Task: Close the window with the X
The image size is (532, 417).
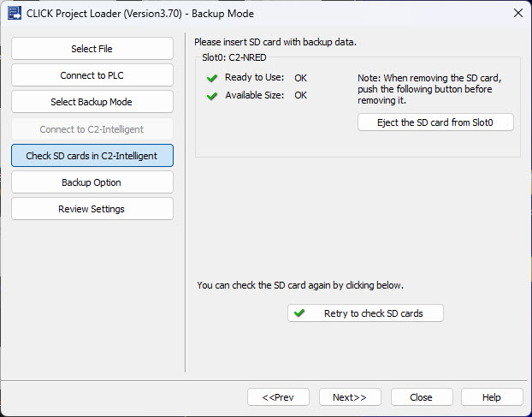Action: [x=518, y=13]
